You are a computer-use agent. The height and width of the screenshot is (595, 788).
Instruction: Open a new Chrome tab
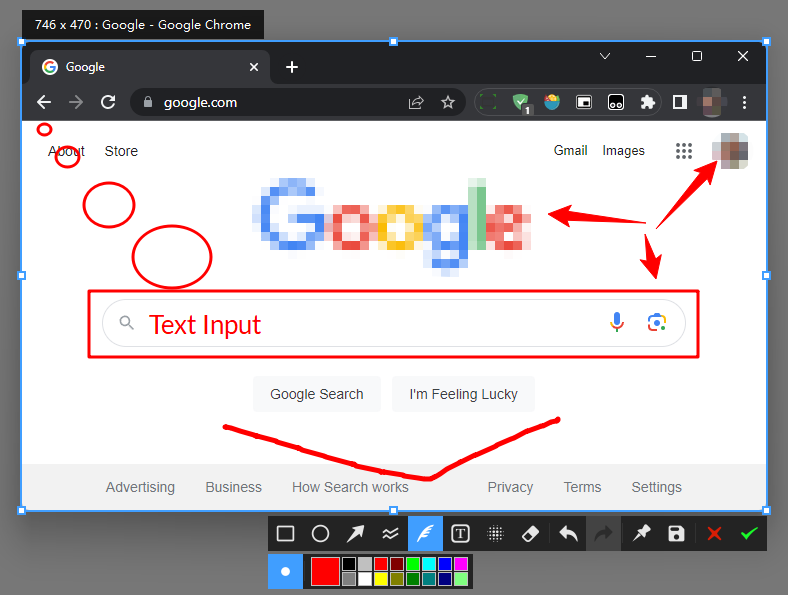click(292, 67)
